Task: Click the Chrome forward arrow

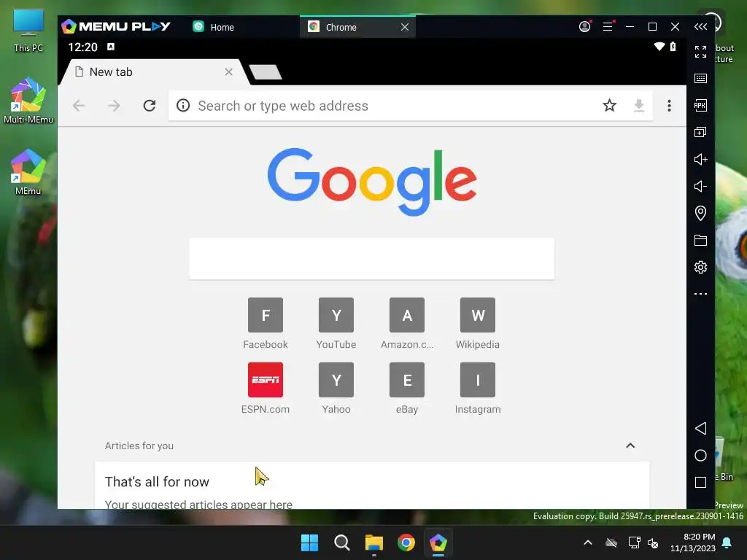Action: click(x=114, y=106)
